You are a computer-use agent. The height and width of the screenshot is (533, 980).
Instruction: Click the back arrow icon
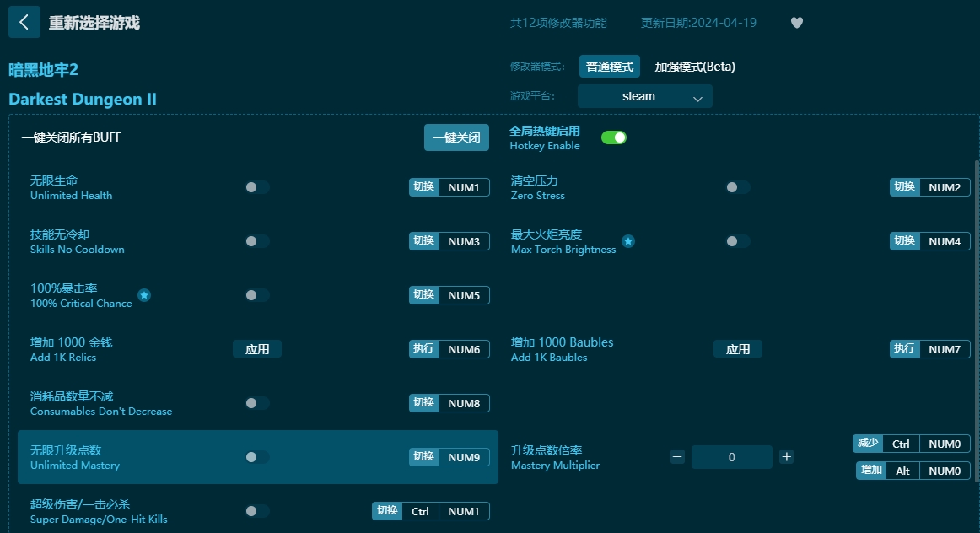pyautogui.click(x=24, y=23)
